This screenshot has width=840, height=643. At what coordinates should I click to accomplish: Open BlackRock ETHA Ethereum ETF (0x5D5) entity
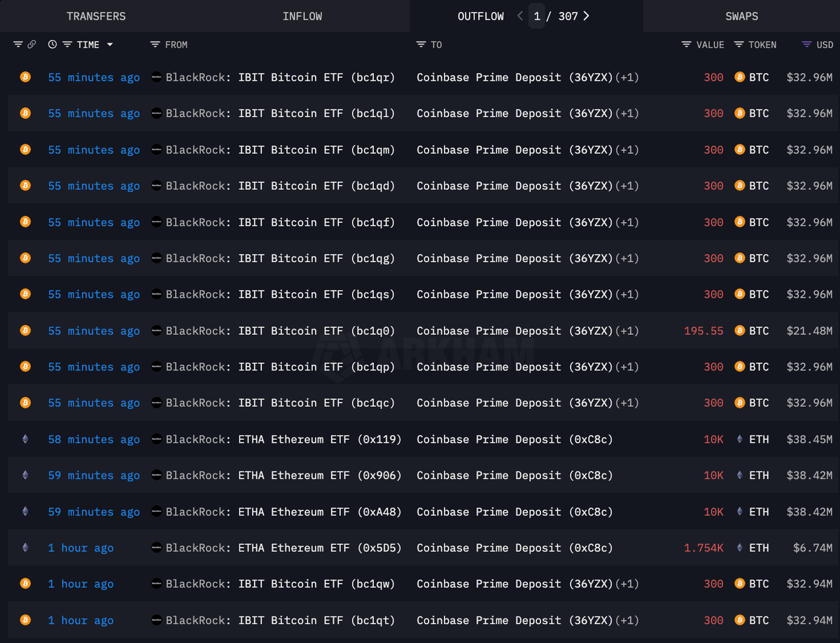point(284,548)
